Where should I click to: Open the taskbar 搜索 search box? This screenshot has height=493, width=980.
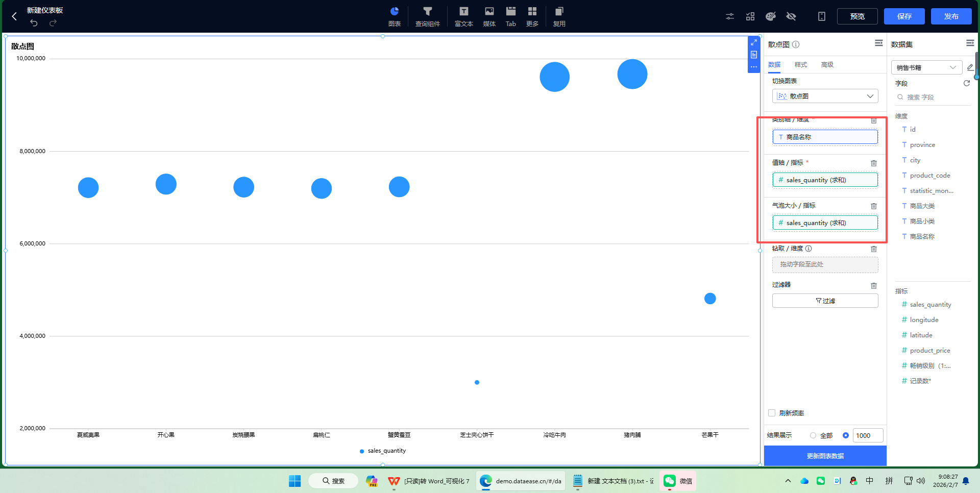[333, 481]
